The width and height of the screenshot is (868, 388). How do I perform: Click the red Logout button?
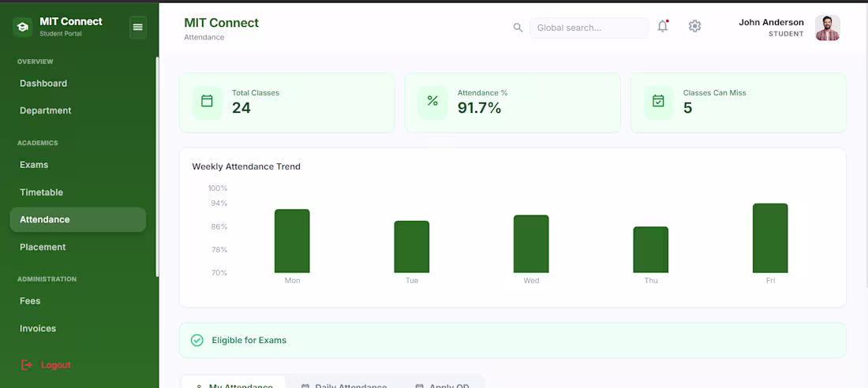47,365
